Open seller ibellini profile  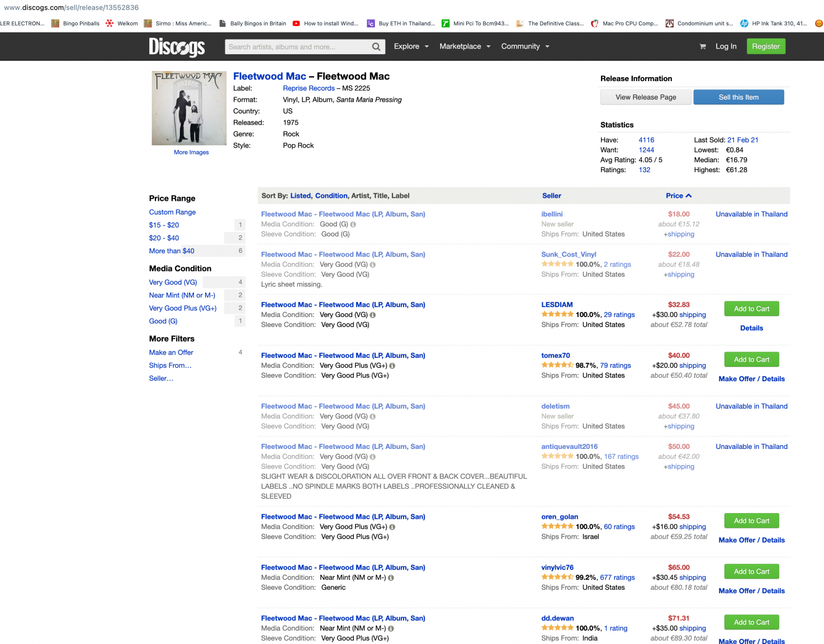[x=552, y=214]
